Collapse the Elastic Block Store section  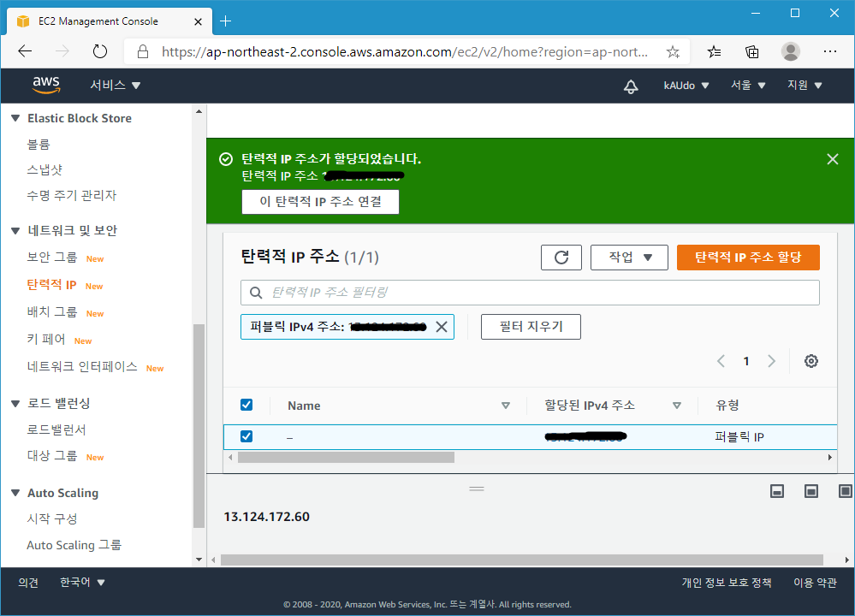click(15, 118)
